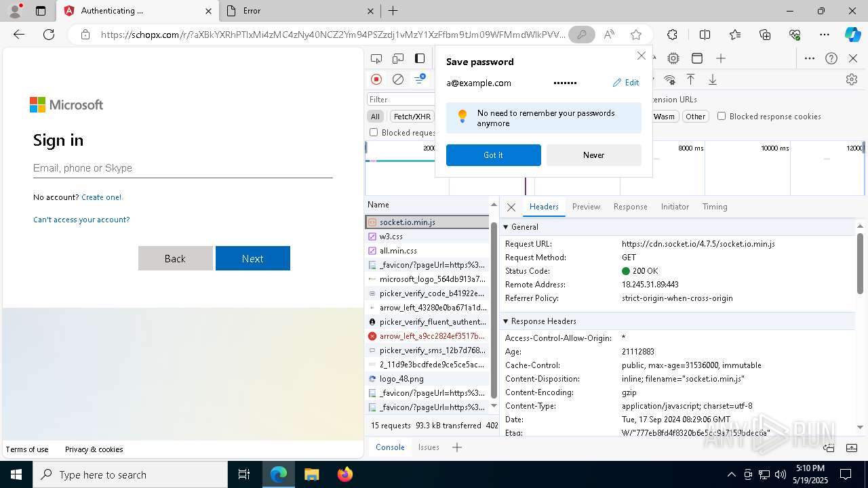Screen dimensions: 868x488
Task: Select the logo_48.png request row
Action: [x=427, y=379]
